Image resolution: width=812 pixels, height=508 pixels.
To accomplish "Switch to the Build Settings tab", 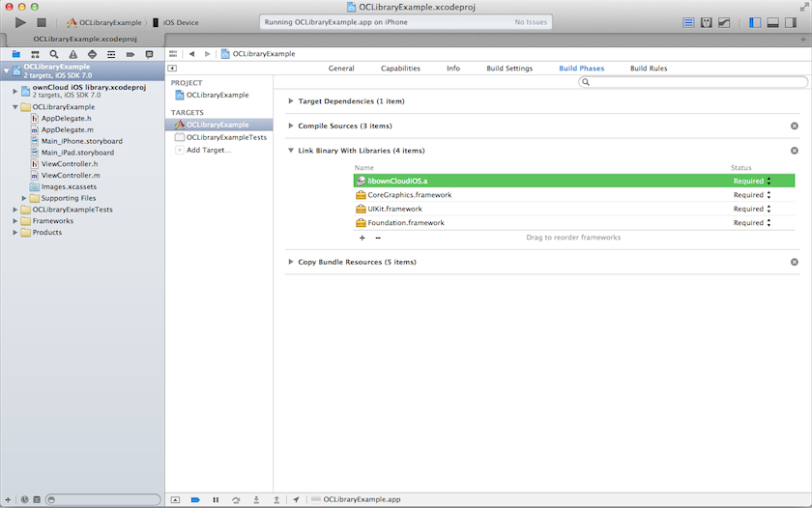I will pos(509,69).
